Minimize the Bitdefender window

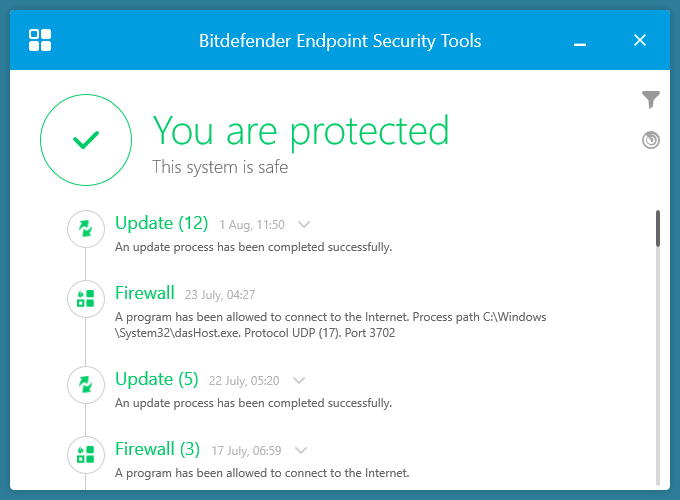coord(582,42)
